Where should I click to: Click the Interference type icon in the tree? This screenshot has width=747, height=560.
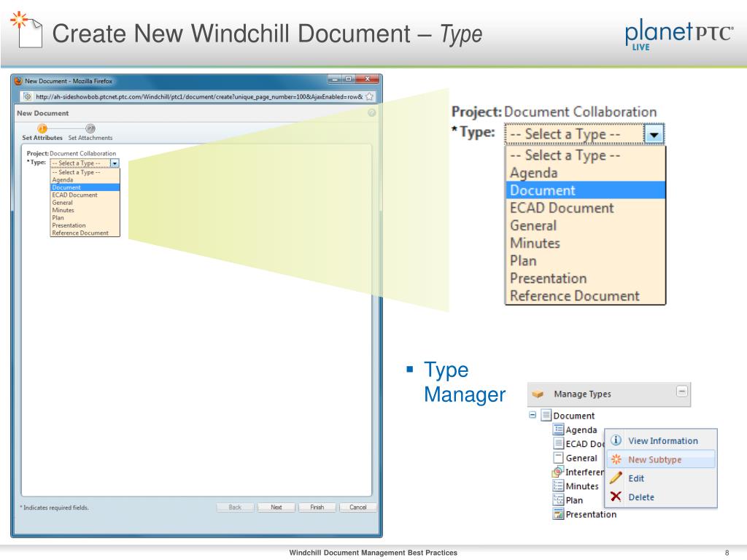558,472
